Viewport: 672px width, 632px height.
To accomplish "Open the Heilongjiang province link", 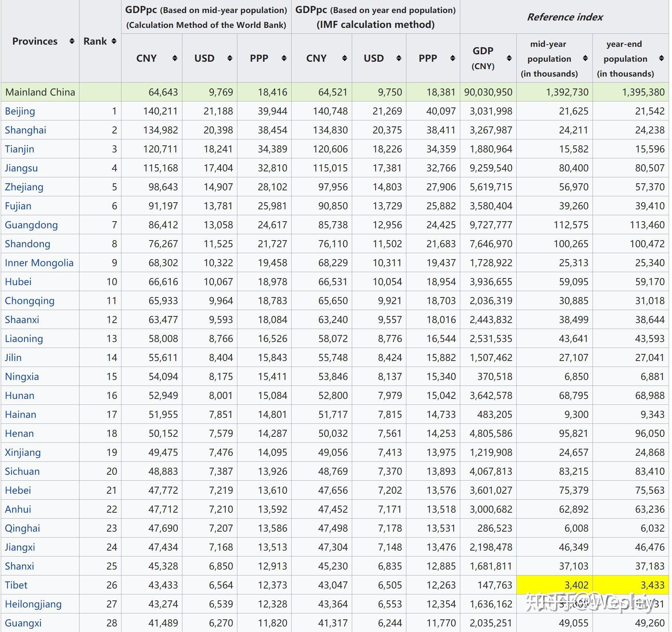I will tap(33, 604).
